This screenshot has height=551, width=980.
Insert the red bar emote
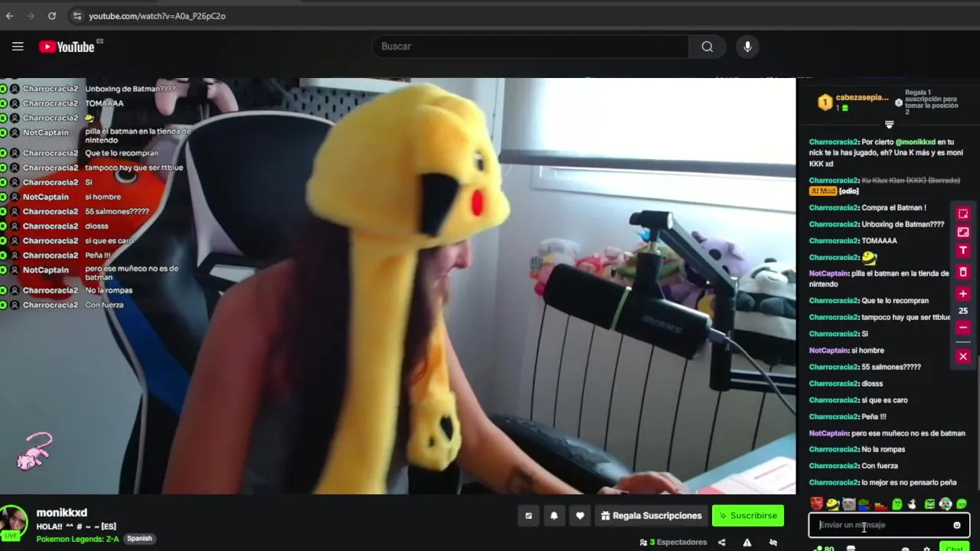coord(880,504)
